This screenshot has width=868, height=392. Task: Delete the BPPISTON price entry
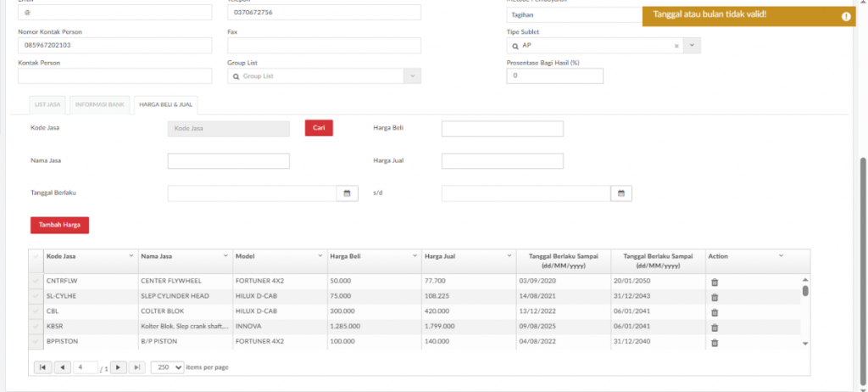[x=714, y=343]
